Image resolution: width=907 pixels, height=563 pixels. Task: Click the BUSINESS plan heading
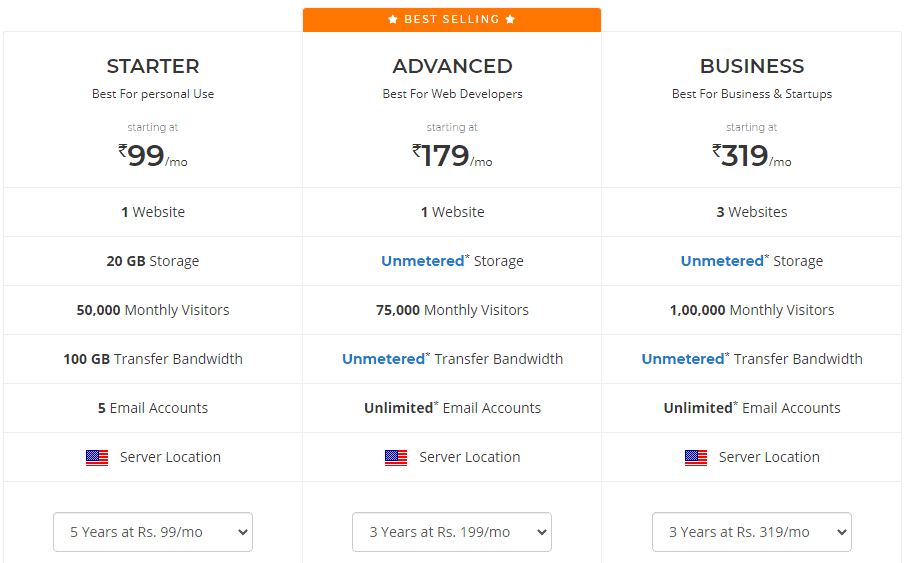pyautogui.click(x=751, y=66)
